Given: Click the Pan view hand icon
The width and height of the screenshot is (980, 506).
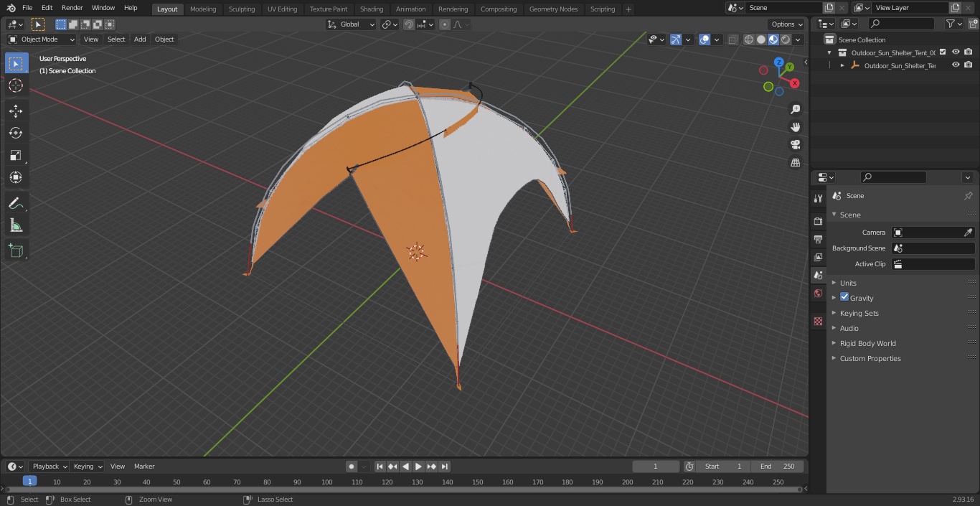Looking at the screenshot, I should 795,127.
